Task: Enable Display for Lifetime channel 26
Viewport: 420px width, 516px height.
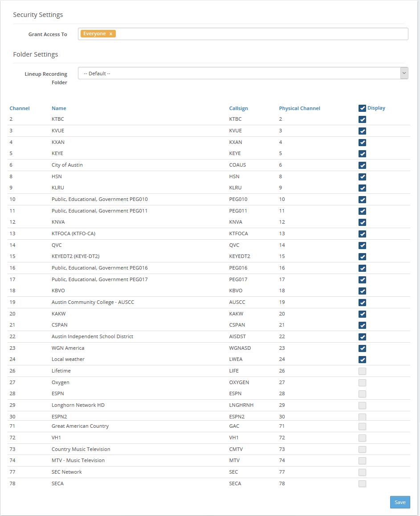Action: pos(362,371)
